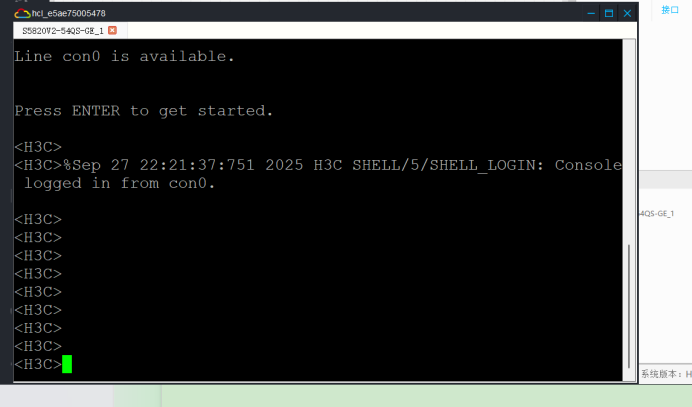Click the 4QS-GE_1 device label on right
692x407 pixels.
coord(657,214)
